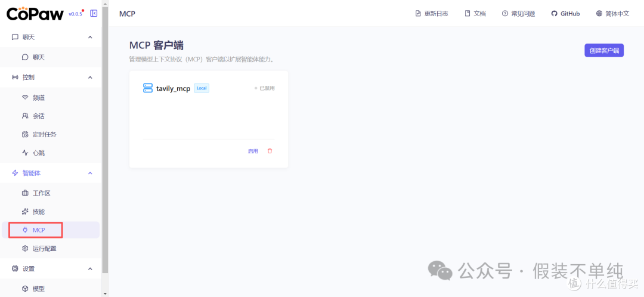Open version badge v0.0.5
This screenshot has height=297, width=644.
pos(76,14)
